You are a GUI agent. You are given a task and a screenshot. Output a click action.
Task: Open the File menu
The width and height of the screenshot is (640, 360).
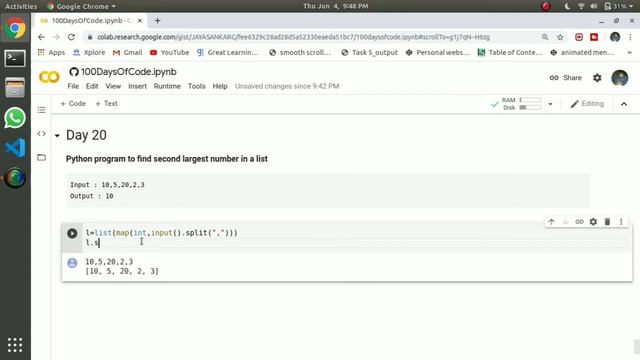tap(73, 86)
